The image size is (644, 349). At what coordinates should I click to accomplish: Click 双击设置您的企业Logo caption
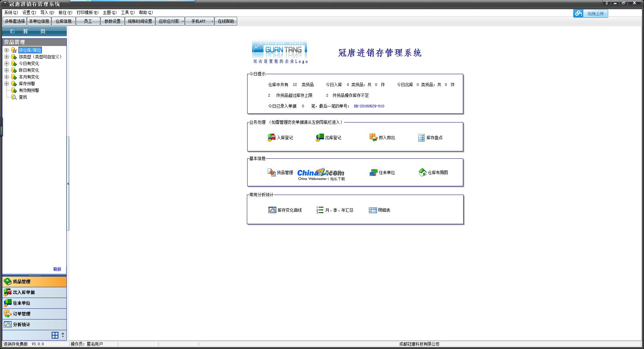pos(280,61)
